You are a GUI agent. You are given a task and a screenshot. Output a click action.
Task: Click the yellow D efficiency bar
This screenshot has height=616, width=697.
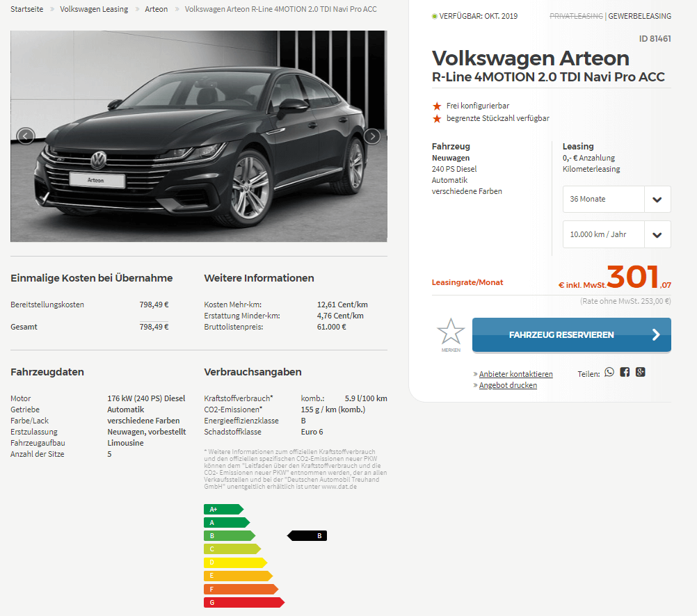click(x=235, y=562)
